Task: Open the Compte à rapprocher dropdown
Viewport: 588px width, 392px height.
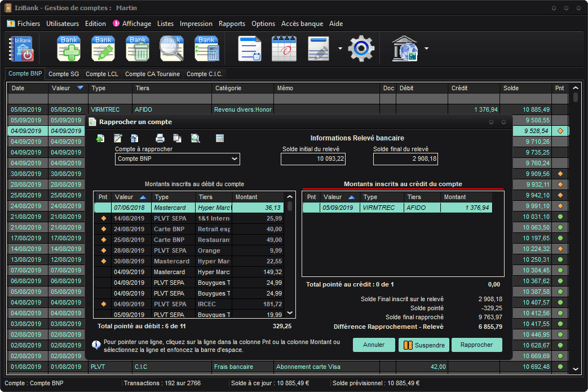Action: pyautogui.click(x=178, y=159)
